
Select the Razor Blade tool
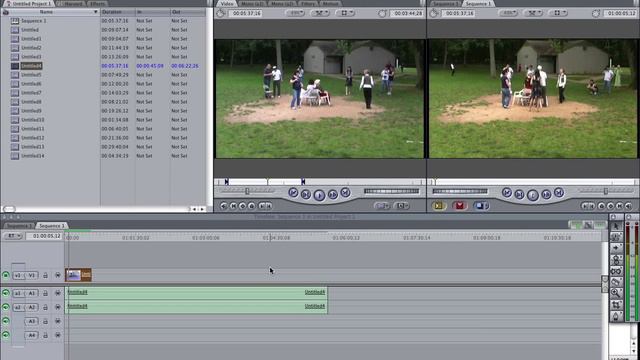(x=616, y=282)
